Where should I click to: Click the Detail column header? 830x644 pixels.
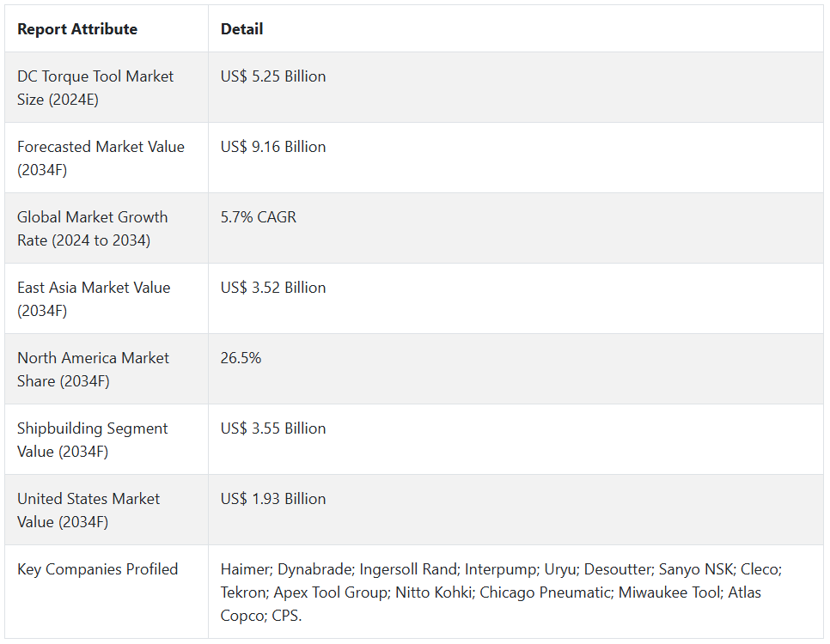tap(241, 29)
